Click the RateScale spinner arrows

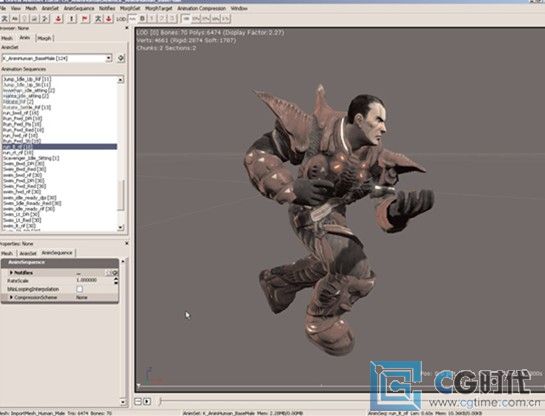pos(116,281)
